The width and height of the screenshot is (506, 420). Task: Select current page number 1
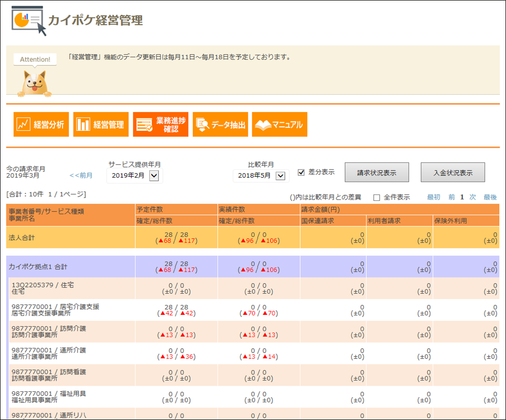click(x=462, y=197)
